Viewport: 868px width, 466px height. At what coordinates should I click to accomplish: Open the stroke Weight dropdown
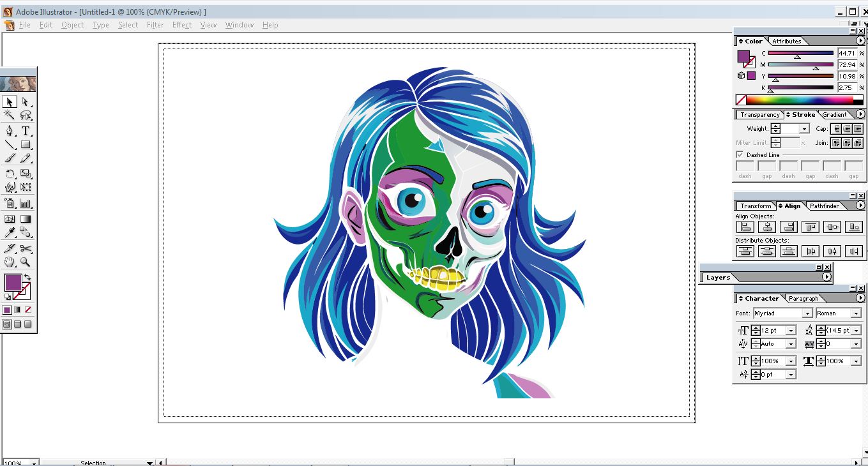tap(804, 129)
